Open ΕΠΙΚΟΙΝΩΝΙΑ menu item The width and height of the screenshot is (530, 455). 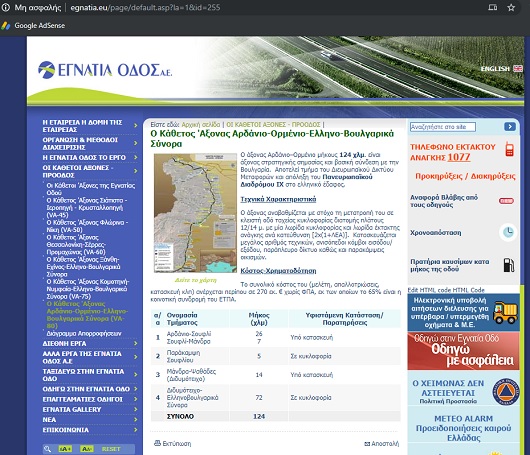pyautogui.click(x=66, y=430)
